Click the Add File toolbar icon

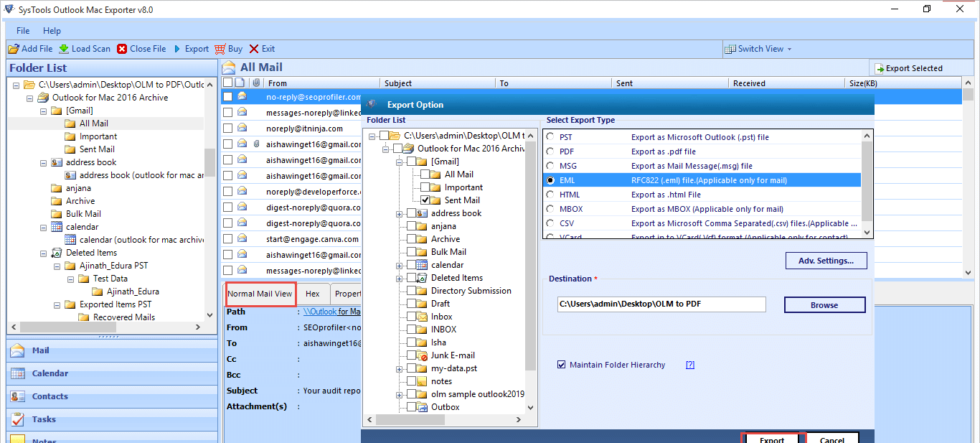tap(14, 49)
